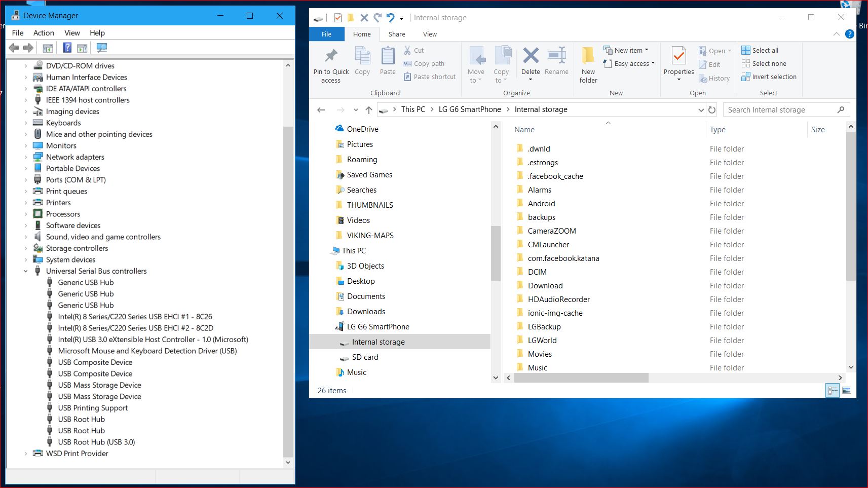Open the Help menu in Device Manager

97,33
